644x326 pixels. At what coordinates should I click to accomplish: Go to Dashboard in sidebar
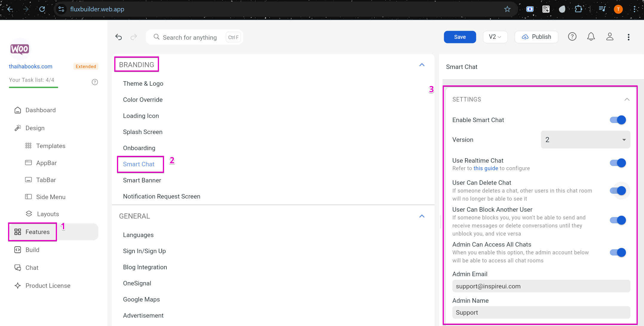[x=41, y=110]
